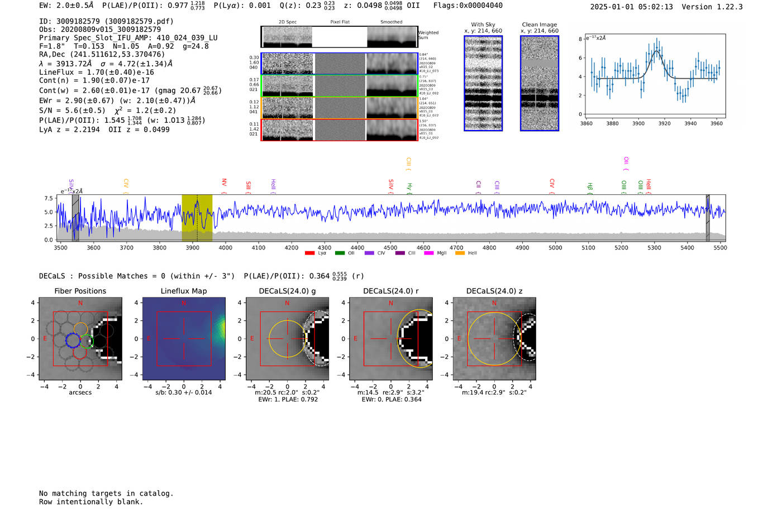Viewport: 782px width, 532px height.
Task: Click the Smoothed column header
Action: click(392, 22)
